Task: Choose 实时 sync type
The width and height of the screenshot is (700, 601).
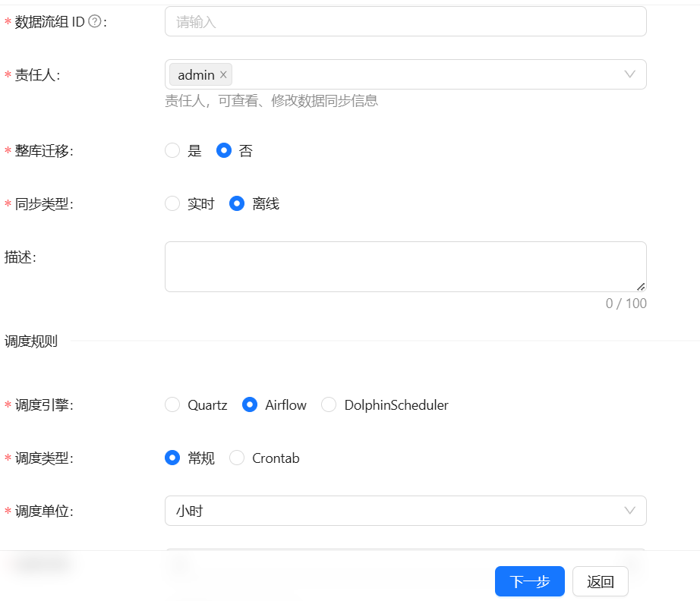Action: point(172,203)
